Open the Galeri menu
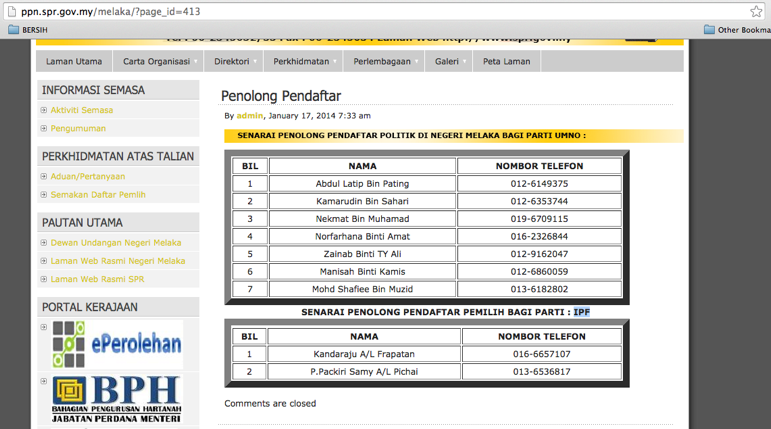 click(446, 61)
